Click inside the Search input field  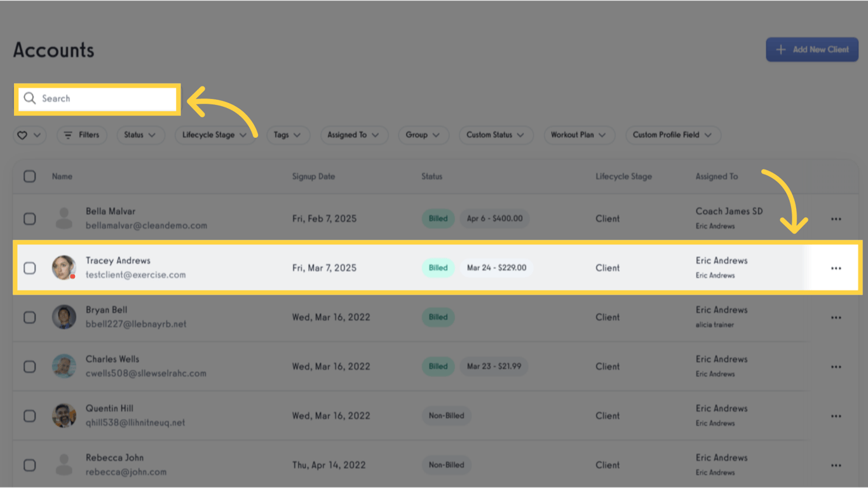[95, 98]
